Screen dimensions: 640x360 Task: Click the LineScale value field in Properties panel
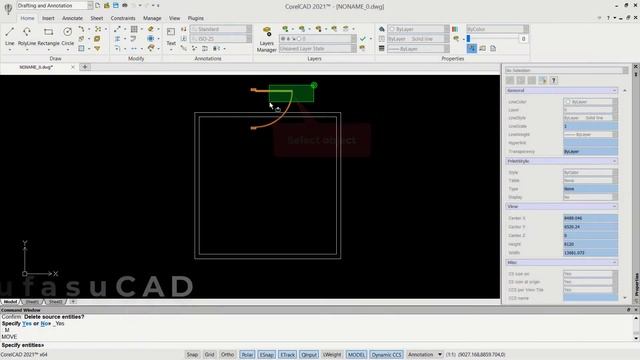[x=590, y=126]
